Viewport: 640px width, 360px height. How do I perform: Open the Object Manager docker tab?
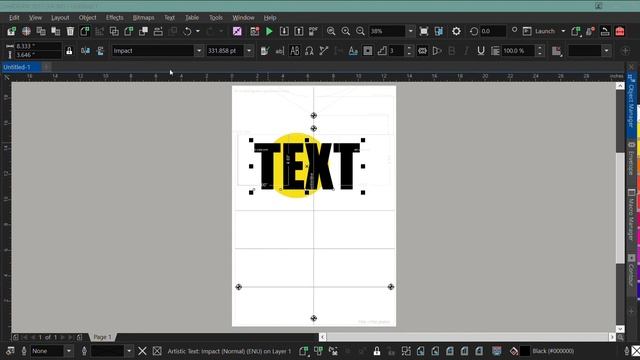coord(631,101)
